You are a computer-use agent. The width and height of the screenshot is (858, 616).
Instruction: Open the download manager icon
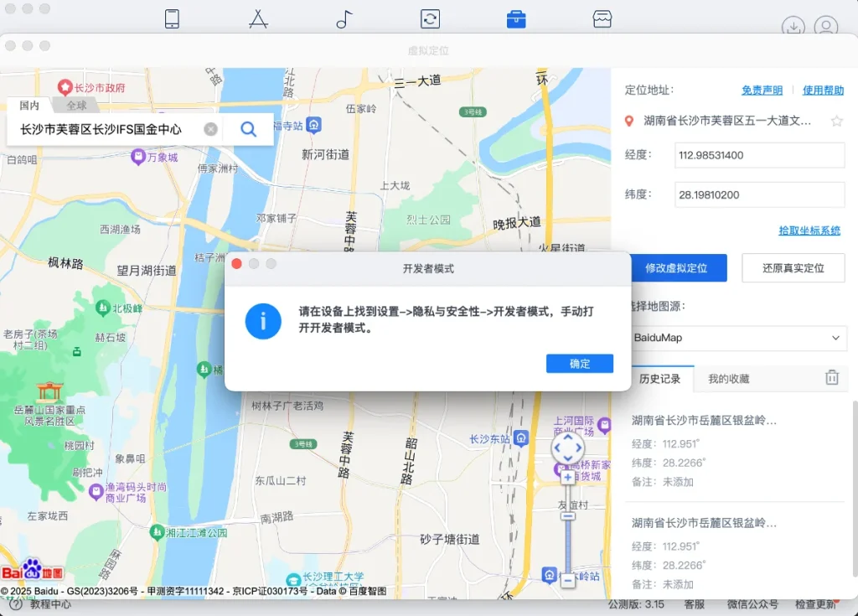click(793, 26)
